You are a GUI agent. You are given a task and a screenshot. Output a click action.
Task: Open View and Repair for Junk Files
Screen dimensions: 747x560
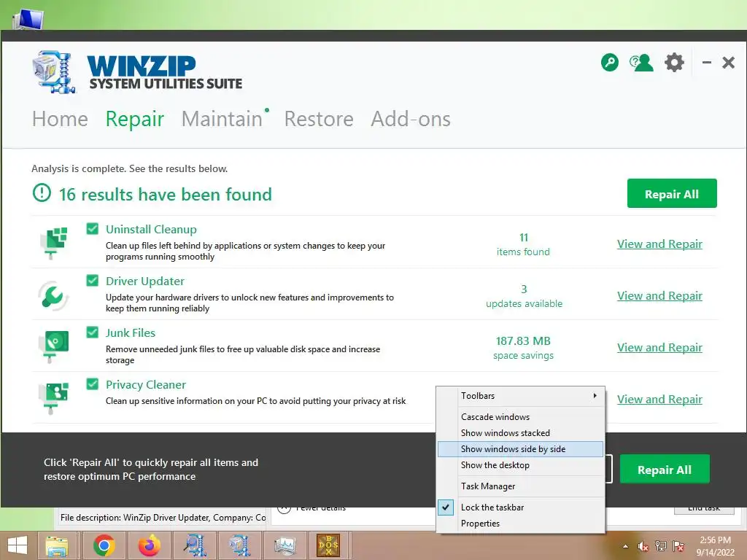[659, 348]
